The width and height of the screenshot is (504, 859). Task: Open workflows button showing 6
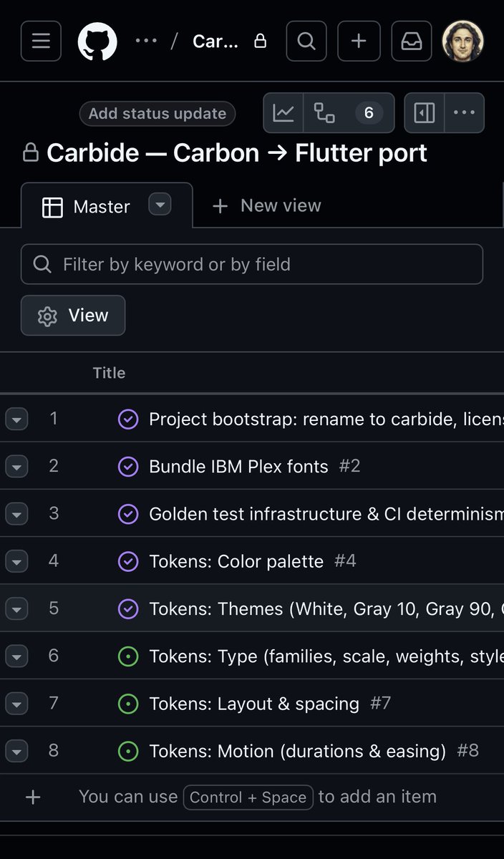[349, 113]
